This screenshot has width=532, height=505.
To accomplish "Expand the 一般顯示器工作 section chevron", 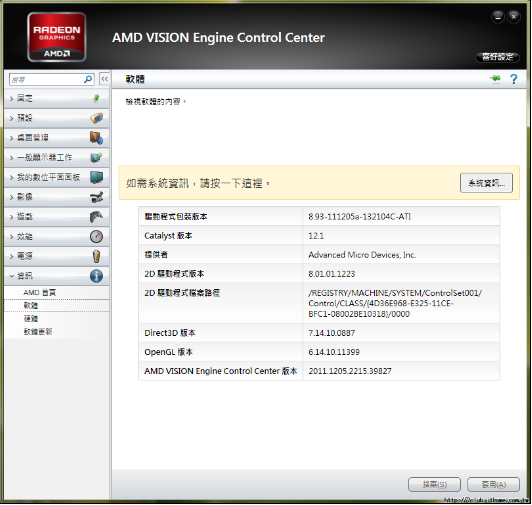I will pos(12,158).
